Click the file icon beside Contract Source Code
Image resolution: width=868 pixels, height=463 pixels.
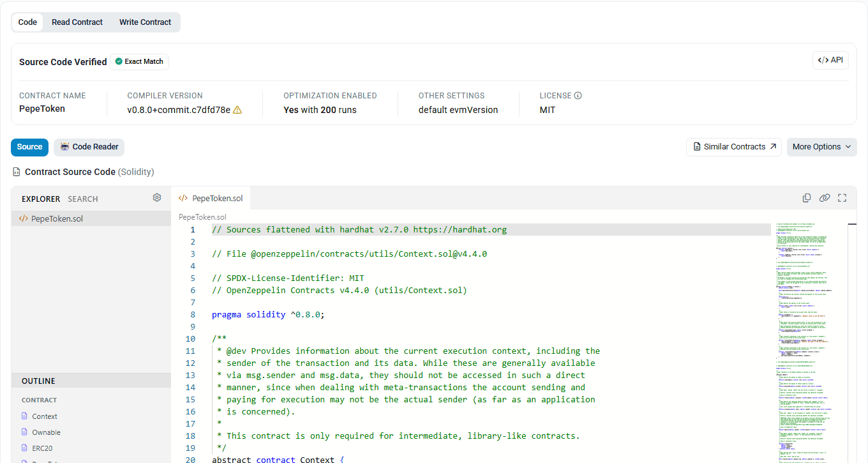(x=17, y=172)
